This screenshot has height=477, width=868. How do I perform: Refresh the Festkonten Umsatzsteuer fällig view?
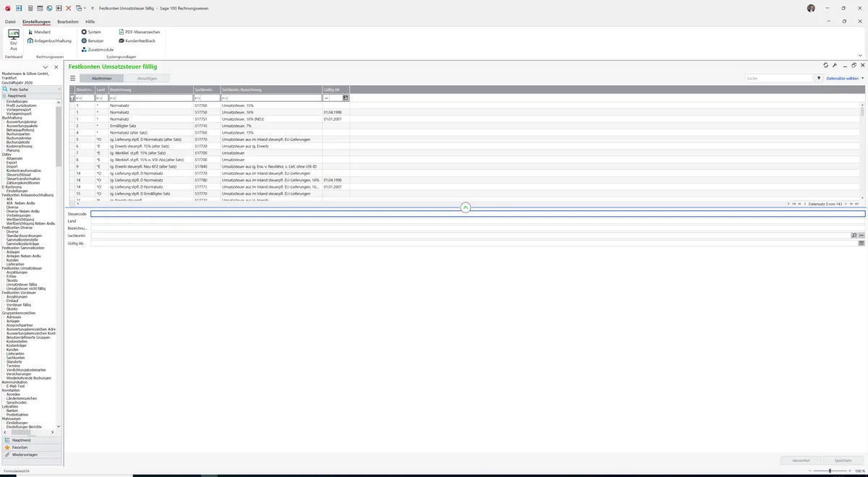(826, 65)
